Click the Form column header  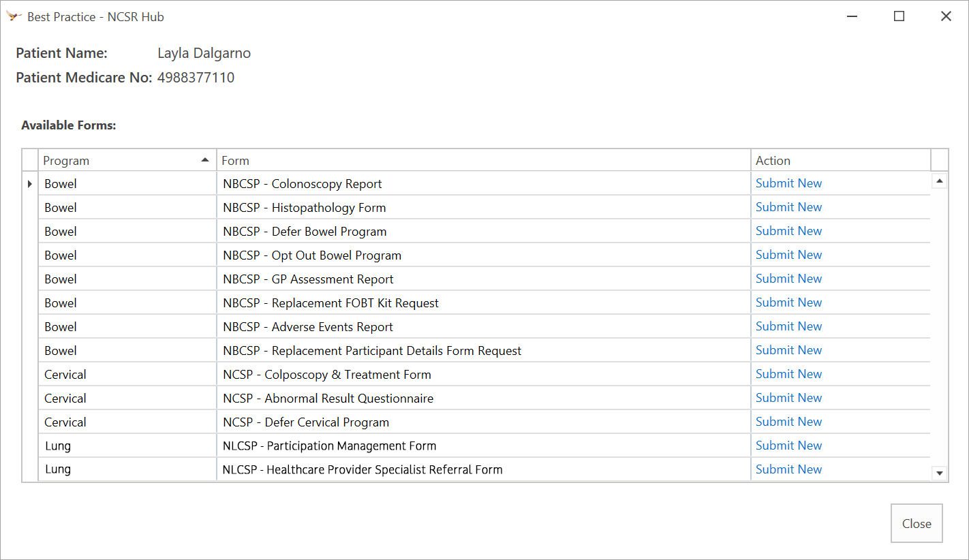[x=484, y=161]
